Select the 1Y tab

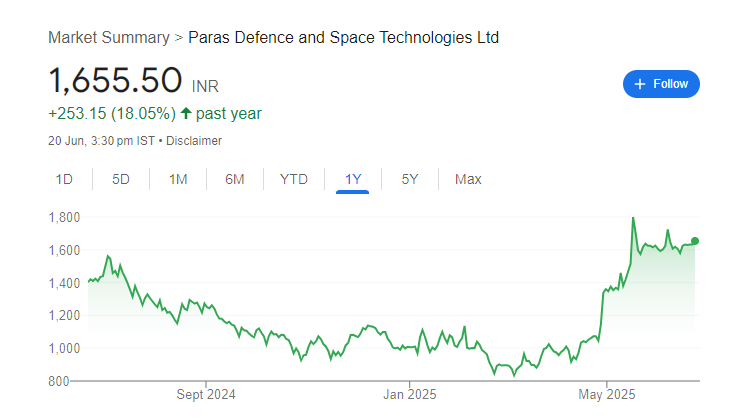pyautogui.click(x=353, y=180)
